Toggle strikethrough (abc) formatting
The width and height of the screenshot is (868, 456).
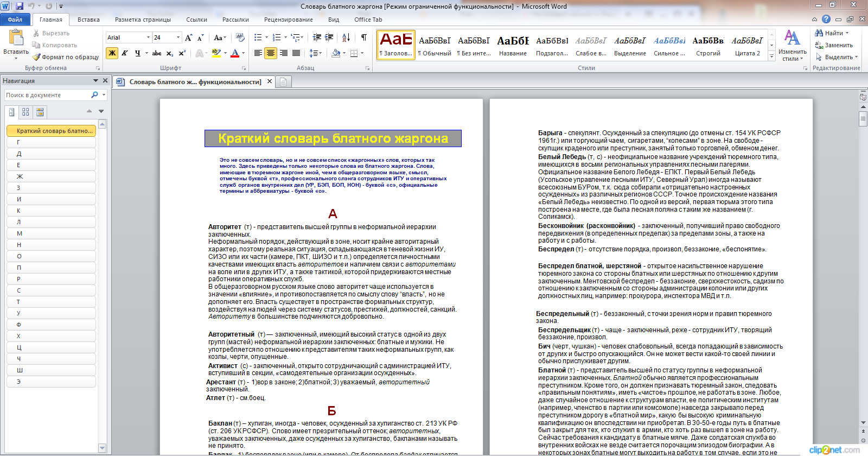(157, 53)
